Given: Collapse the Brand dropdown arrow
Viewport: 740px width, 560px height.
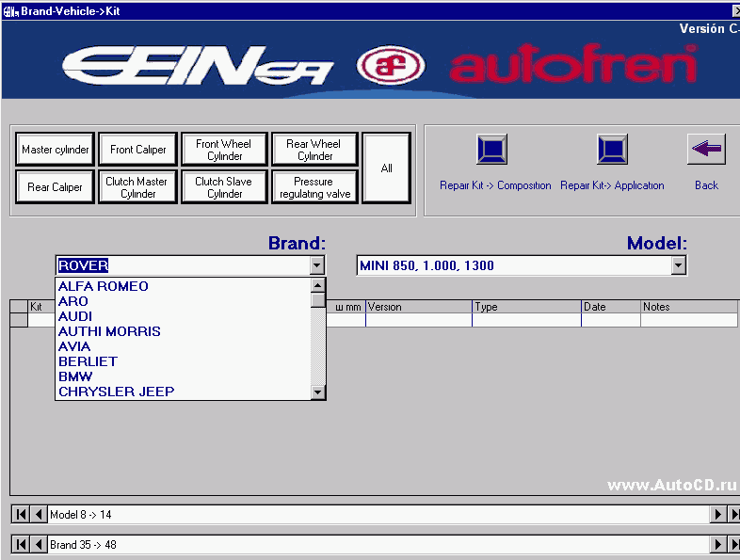Looking at the screenshot, I should tap(317, 266).
